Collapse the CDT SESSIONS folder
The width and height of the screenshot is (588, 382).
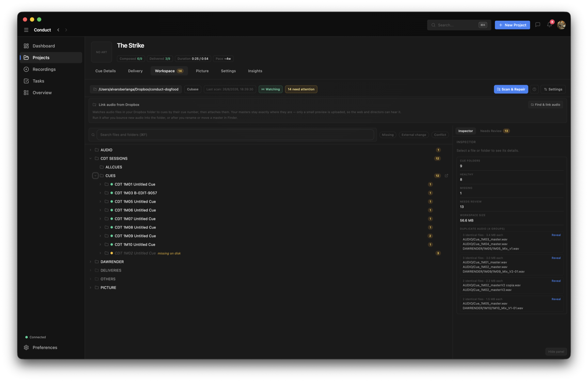click(x=90, y=159)
